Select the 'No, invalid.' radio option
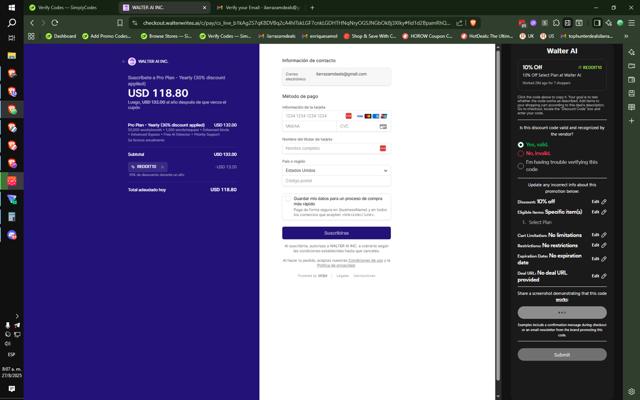The height and width of the screenshot is (400, 640). pos(520,153)
